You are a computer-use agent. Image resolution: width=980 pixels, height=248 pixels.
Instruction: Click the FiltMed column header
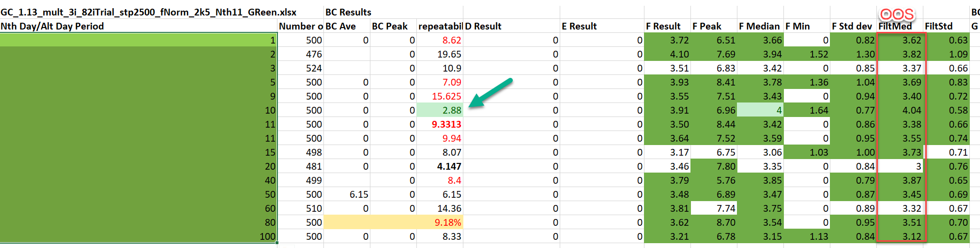(x=895, y=27)
